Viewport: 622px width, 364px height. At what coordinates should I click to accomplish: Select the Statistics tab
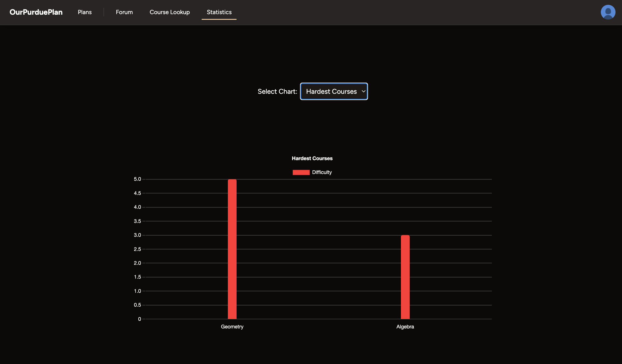coord(219,12)
